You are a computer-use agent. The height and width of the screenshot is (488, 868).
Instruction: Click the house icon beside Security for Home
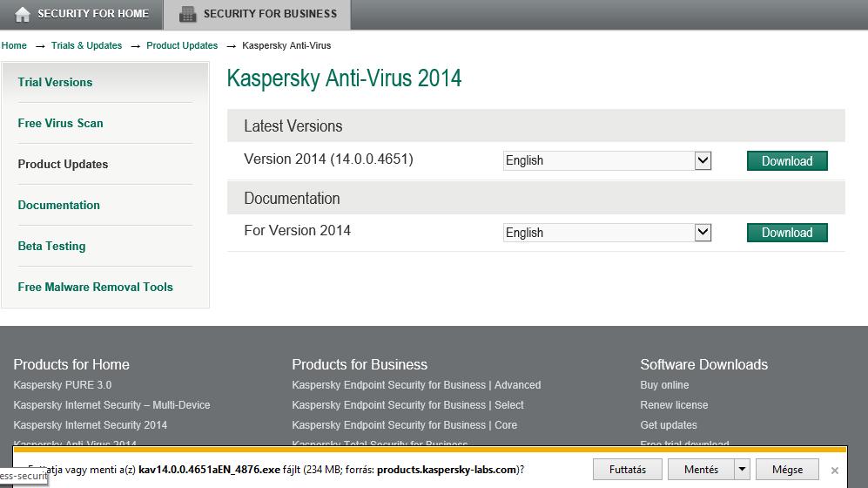[x=23, y=15]
